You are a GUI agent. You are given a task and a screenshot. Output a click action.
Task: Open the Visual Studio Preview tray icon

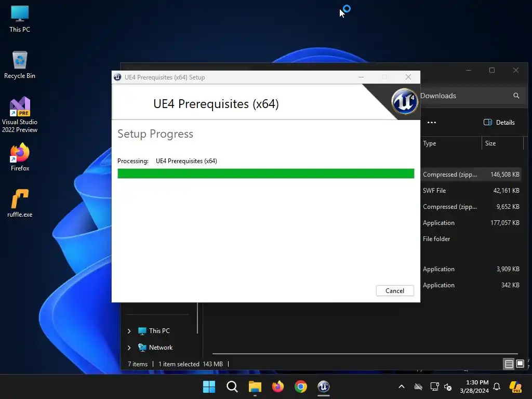[x=516, y=387]
